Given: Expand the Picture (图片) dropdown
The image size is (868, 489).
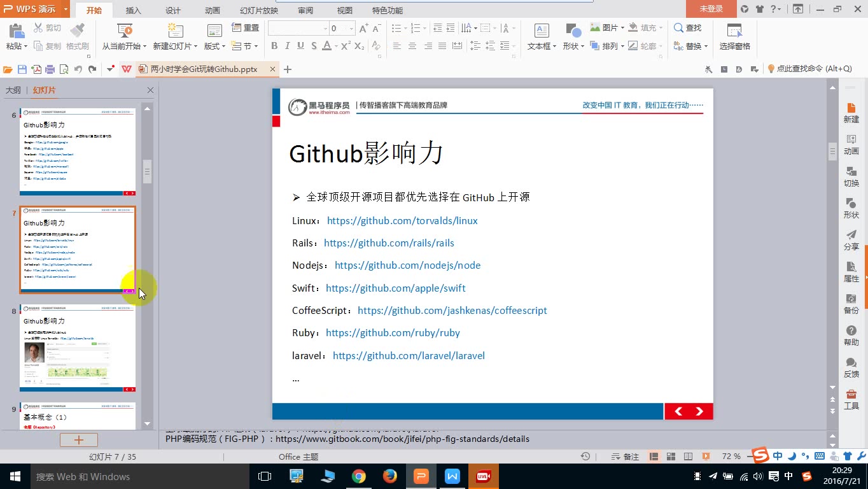Looking at the screenshot, I should tap(622, 28).
